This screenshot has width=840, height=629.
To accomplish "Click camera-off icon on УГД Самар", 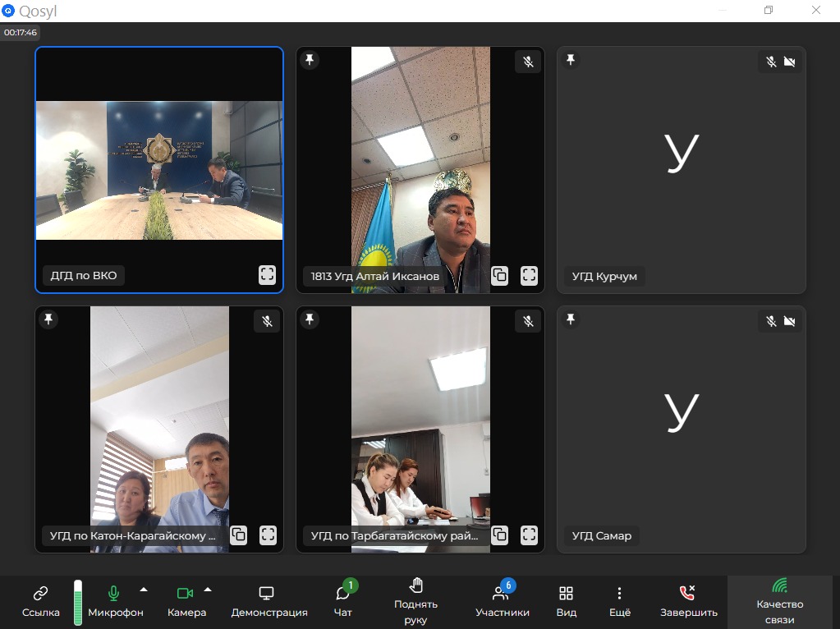I will (789, 321).
